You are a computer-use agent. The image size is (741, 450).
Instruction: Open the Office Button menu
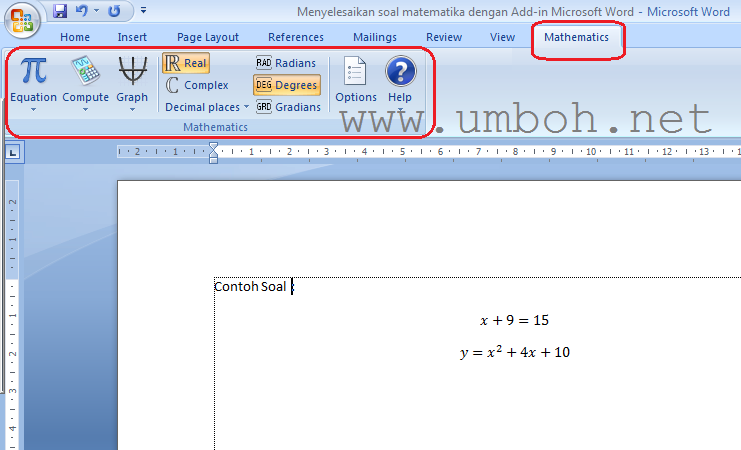click(x=22, y=20)
